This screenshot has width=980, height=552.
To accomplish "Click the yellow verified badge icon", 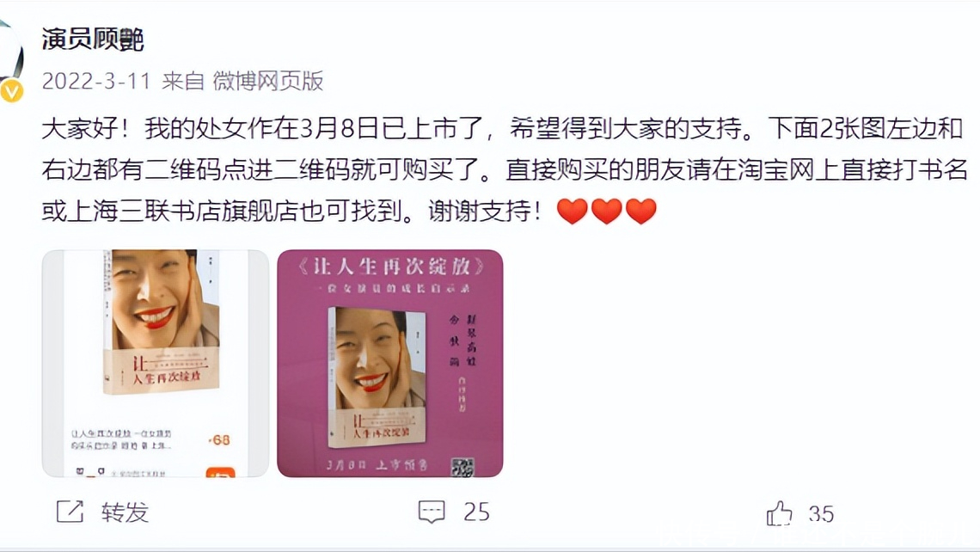I will click(x=12, y=91).
